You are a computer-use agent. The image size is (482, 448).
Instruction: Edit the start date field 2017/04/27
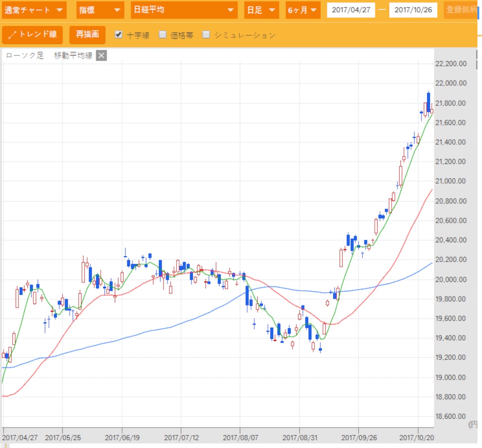tap(351, 10)
